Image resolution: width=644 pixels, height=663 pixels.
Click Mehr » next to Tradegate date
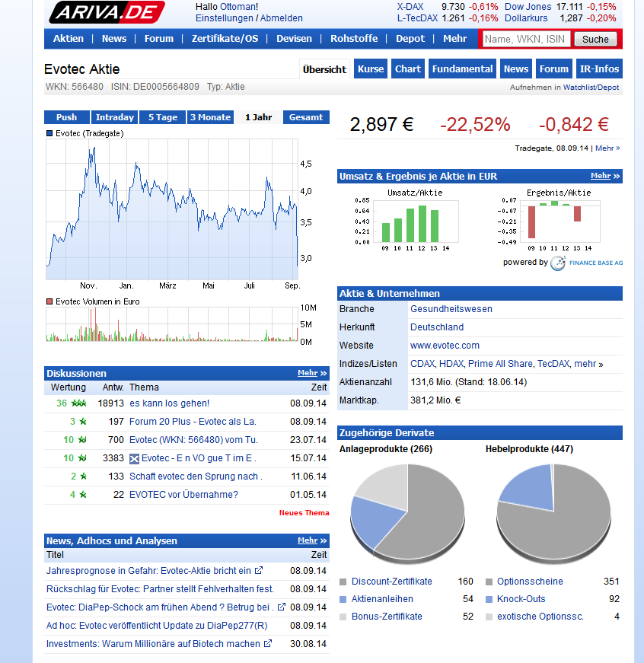tap(607, 148)
